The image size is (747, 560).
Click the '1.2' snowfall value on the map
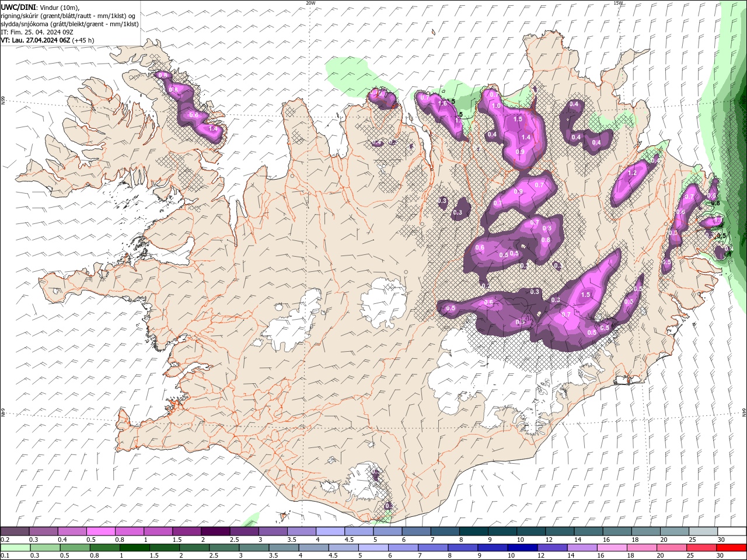click(632, 173)
